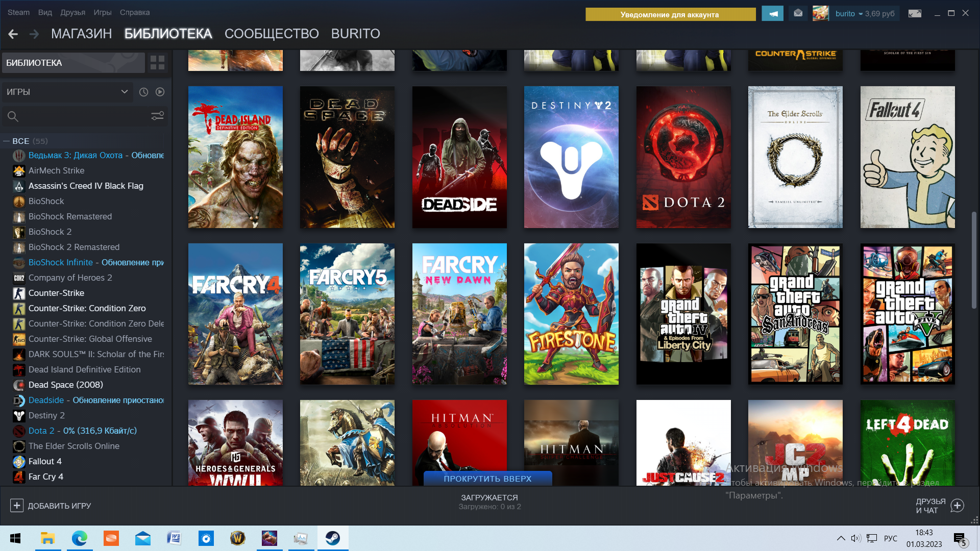The image size is (980, 551).
Task: Toggle ready-to-play filter icon
Action: (x=160, y=92)
